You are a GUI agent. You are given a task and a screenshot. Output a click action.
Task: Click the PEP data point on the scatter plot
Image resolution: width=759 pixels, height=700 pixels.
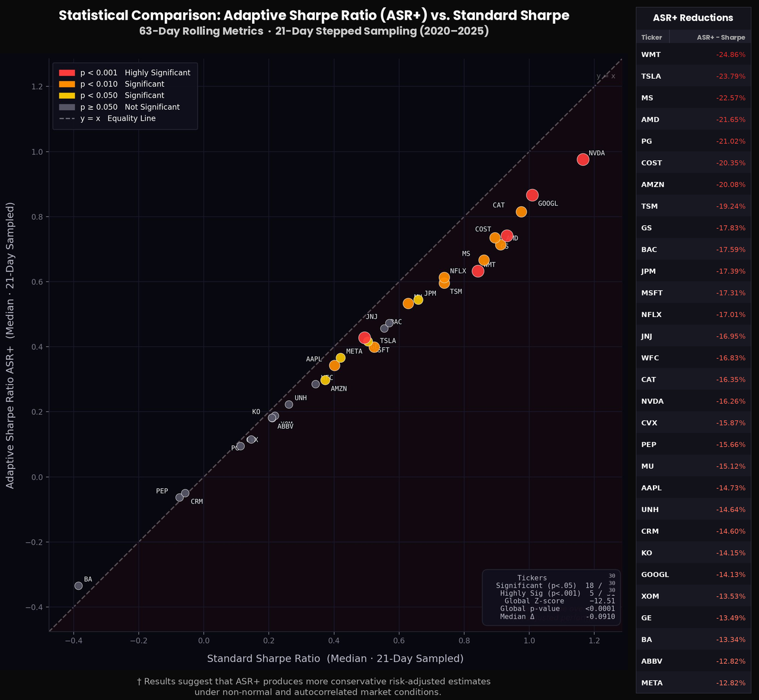[x=180, y=497]
